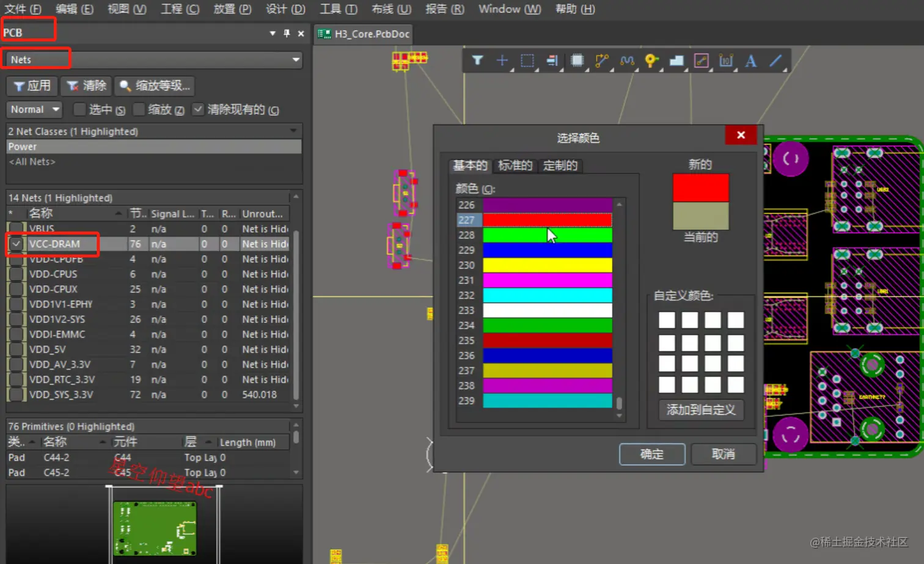Image resolution: width=924 pixels, height=564 pixels.
Task: Open the 工程 (C) menu
Action: coord(180,9)
